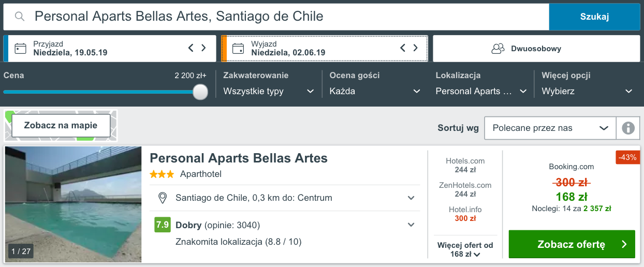Open the Zakwaterowanie type dropdown
The height and width of the screenshot is (267, 644).
269,91
